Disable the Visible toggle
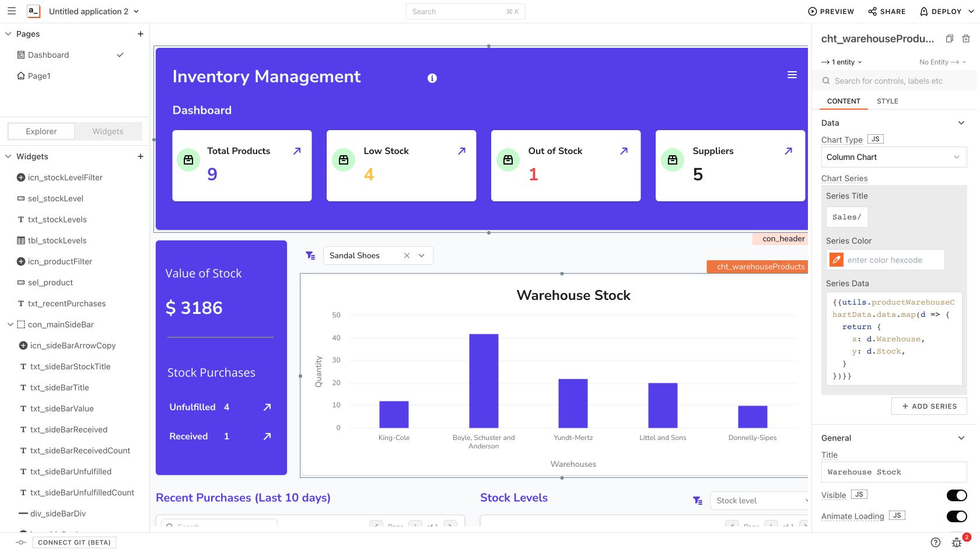Screen dimensions: 980x552 tap(957, 495)
